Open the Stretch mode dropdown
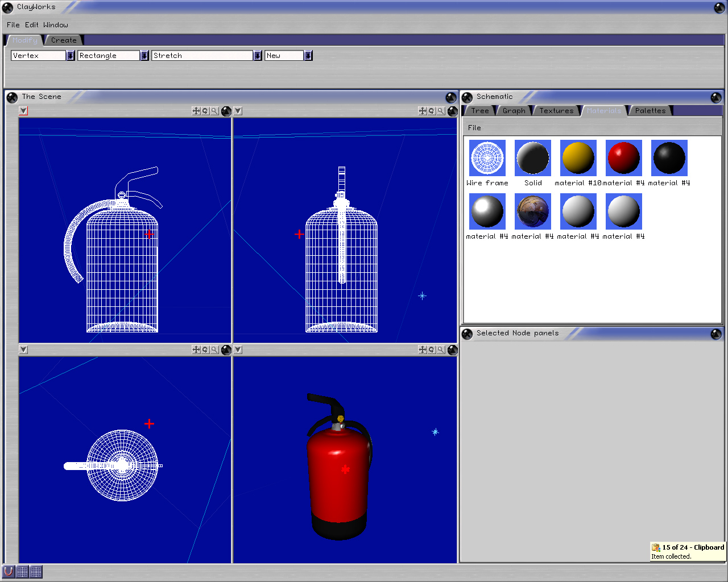Screen dimensions: 728x582 (x=258, y=56)
